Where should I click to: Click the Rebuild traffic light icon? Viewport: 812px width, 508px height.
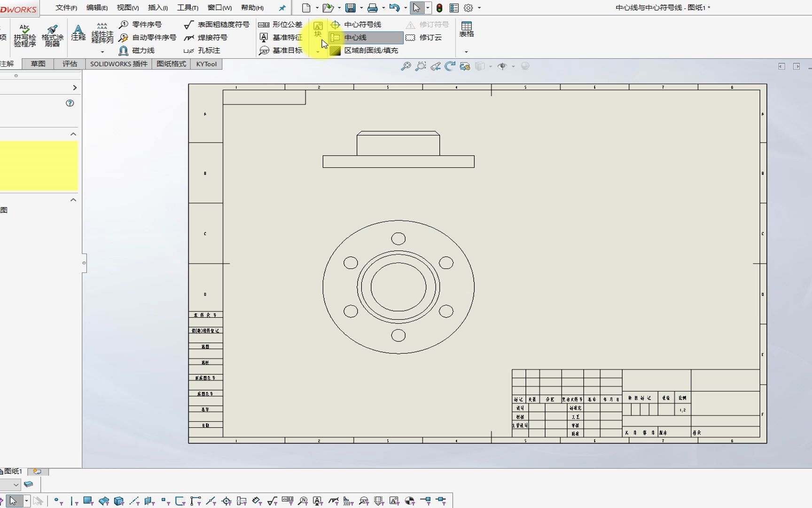[x=439, y=8]
